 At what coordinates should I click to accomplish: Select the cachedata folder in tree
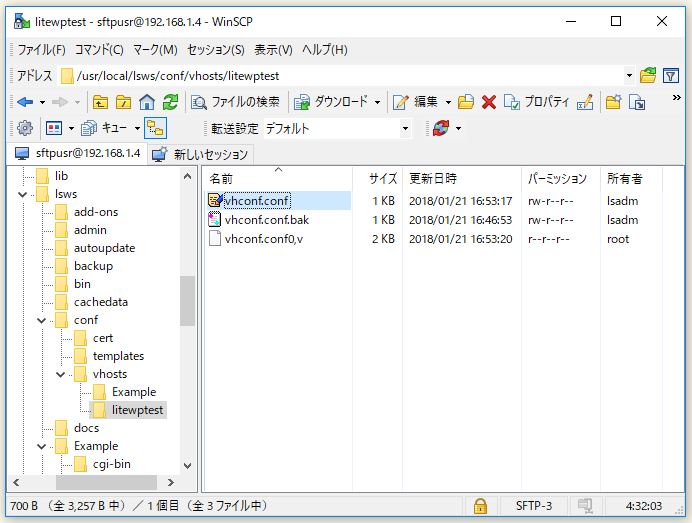[101, 302]
